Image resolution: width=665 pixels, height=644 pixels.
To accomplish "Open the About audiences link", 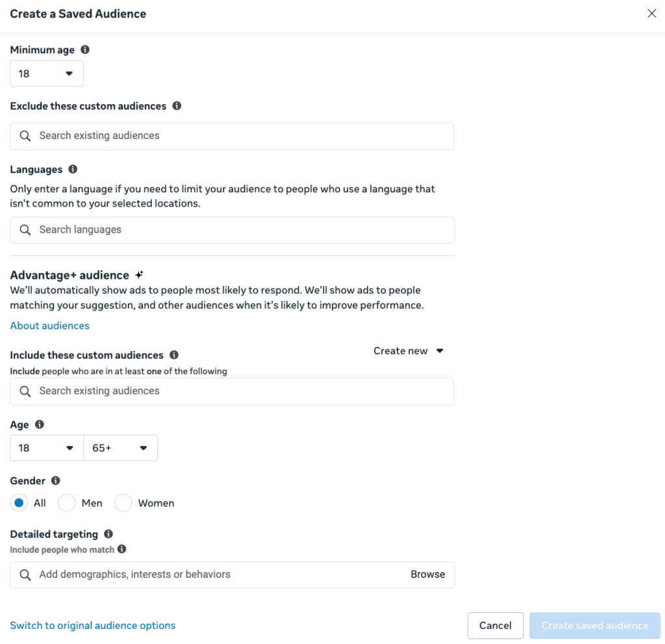I will tap(49, 325).
